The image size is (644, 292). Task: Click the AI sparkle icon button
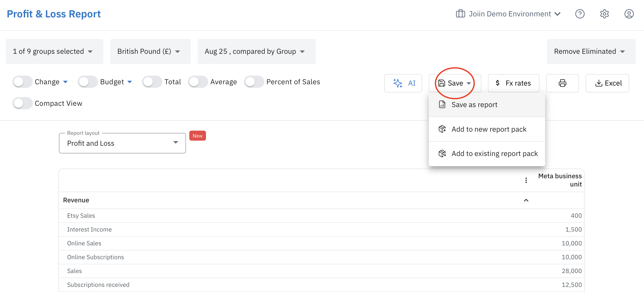[403, 83]
